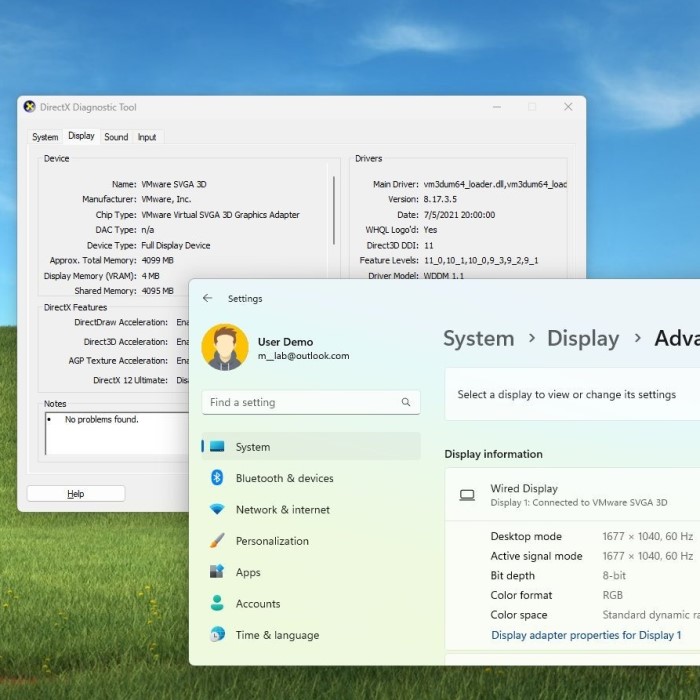The height and width of the screenshot is (700, 700).
Task: Click driver date 7/5/2021 20:00:00
Action: click(459, 215)
